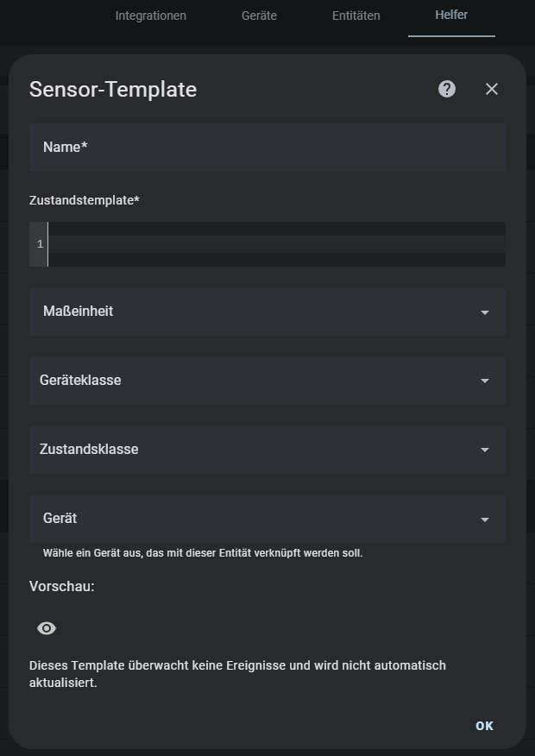Viewport: 535px width, 756px height.
Task: Click the Sensor-Template dialog title
Action: pos(113,89)
